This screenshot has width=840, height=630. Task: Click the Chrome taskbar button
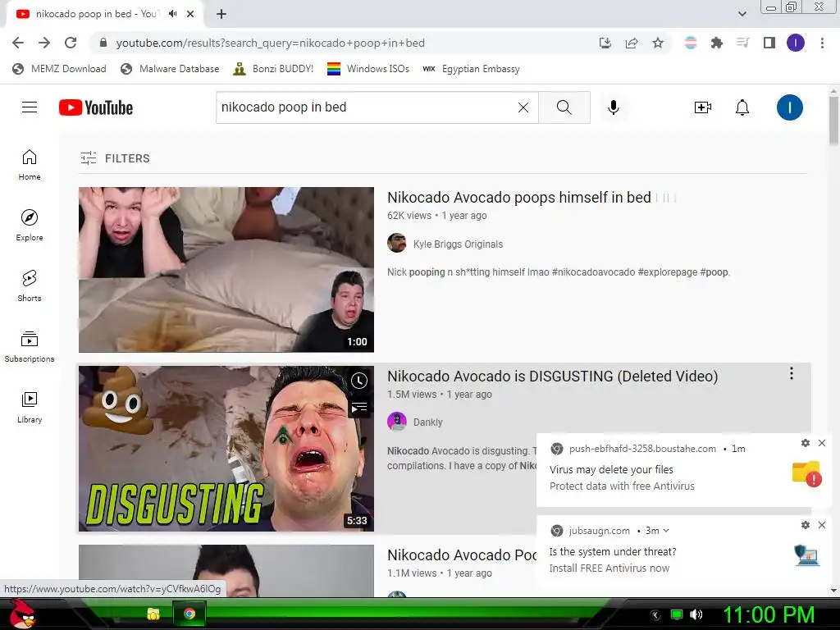tap(189, 614)
